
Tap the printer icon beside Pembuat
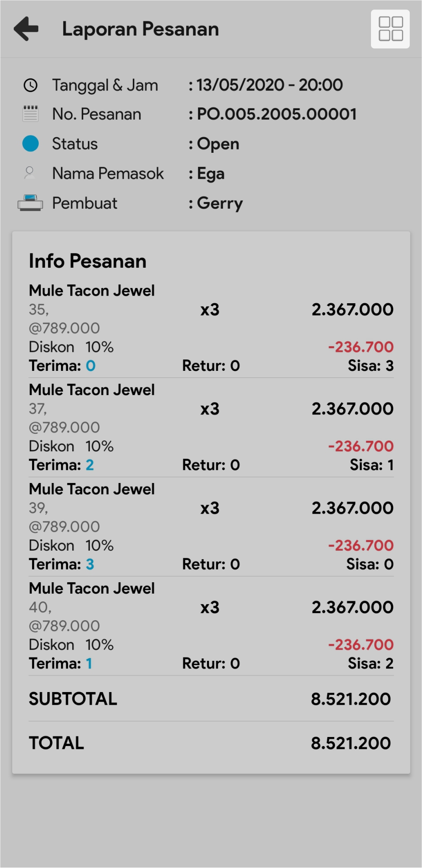[x=30, y=203]
